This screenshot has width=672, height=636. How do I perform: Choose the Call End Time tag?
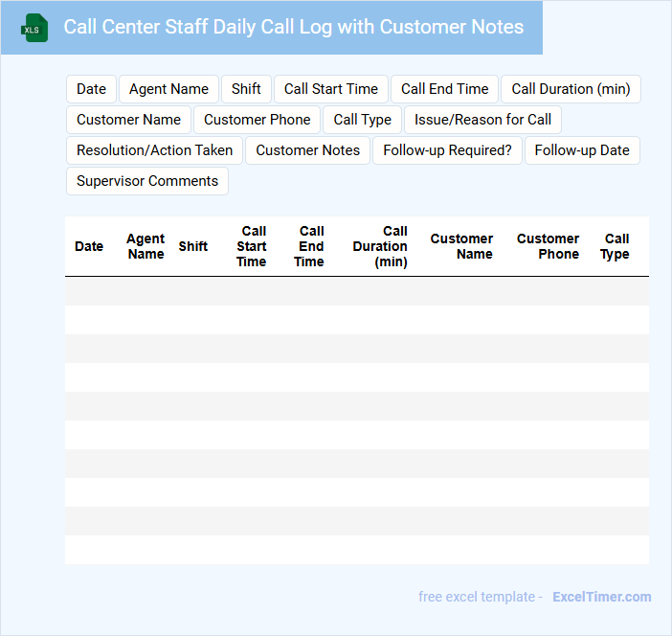(444, 89)
